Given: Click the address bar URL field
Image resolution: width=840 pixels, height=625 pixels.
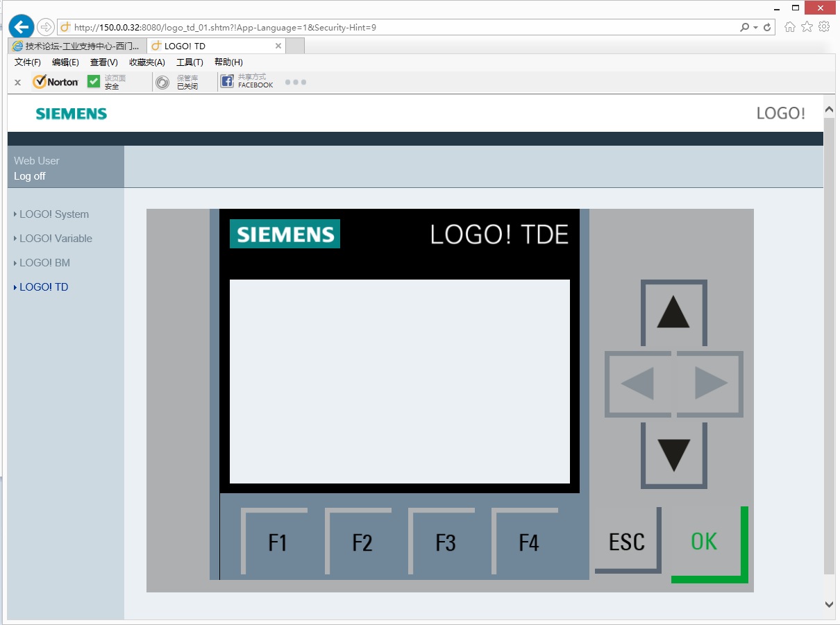Looking at the screenshot, I should click(x=398, y=28).
